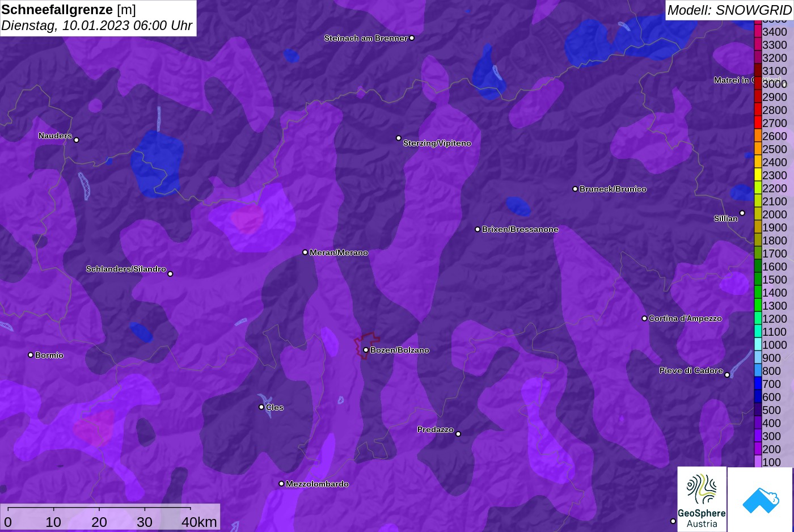The height and width of the screenshot is (532, 794).
Task: Click the 'Schneefallgrenze [m]' title
Action: pyautogui.click(x=69, y=10)
